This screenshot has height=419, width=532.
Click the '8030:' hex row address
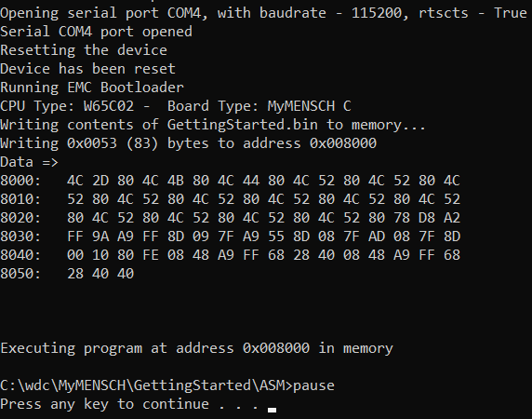(20, 237)
